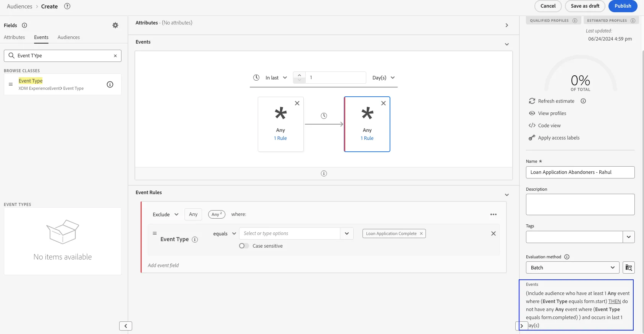Screen dimensions: 644x334
Task: Switch to the Attributes tab
Action: [15, 37]
